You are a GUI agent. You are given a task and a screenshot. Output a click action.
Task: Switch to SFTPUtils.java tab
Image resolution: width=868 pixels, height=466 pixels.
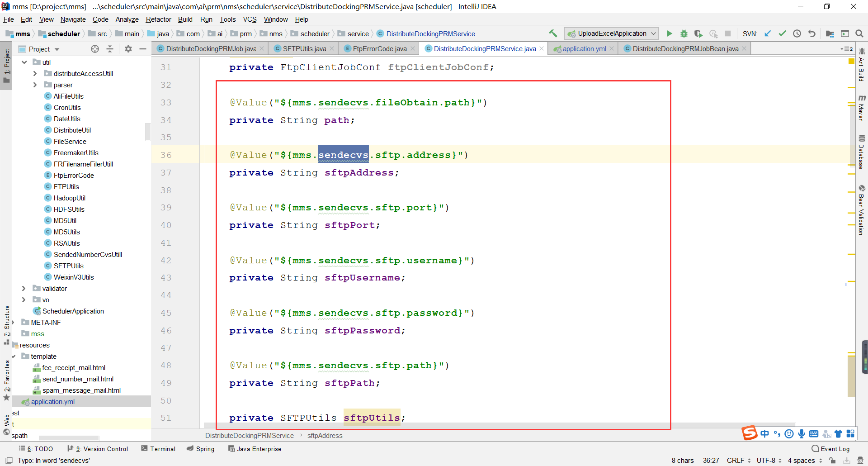(304, 49)
